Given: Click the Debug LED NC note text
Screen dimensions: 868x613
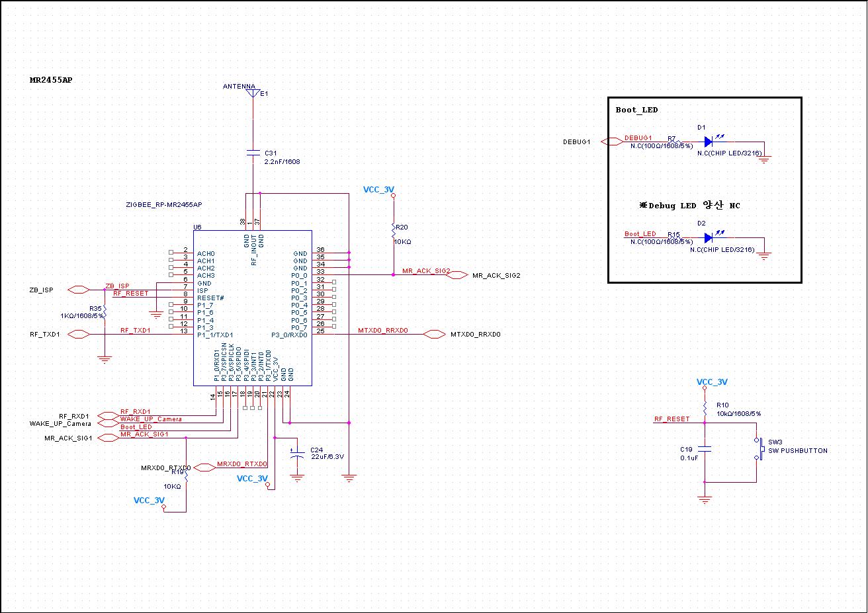Looking at the screenshot, I should (689, 206).
